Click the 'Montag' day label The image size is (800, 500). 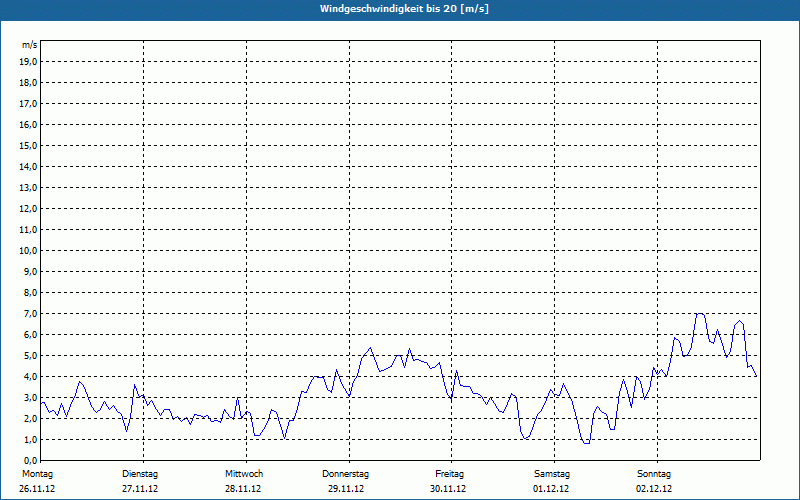tap(37, 474)
